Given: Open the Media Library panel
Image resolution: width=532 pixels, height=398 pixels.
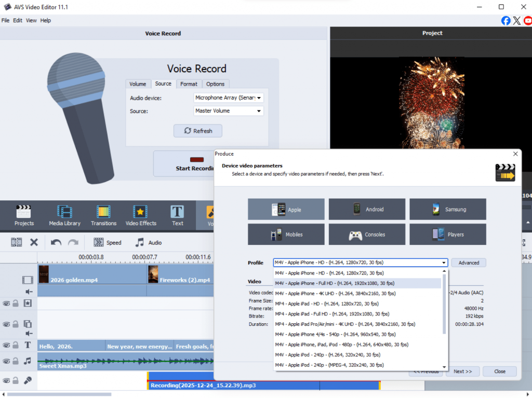Looking at the screenshot, I should click(64, 215).
